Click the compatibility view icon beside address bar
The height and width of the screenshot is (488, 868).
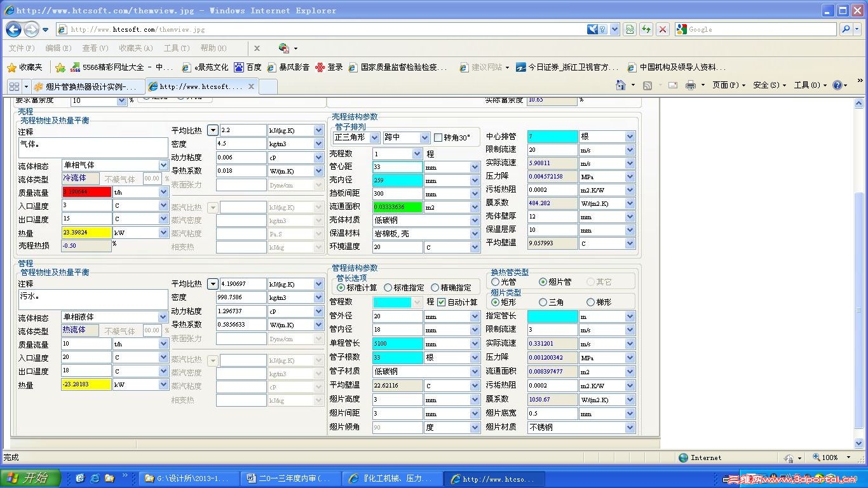coord(630,29)
